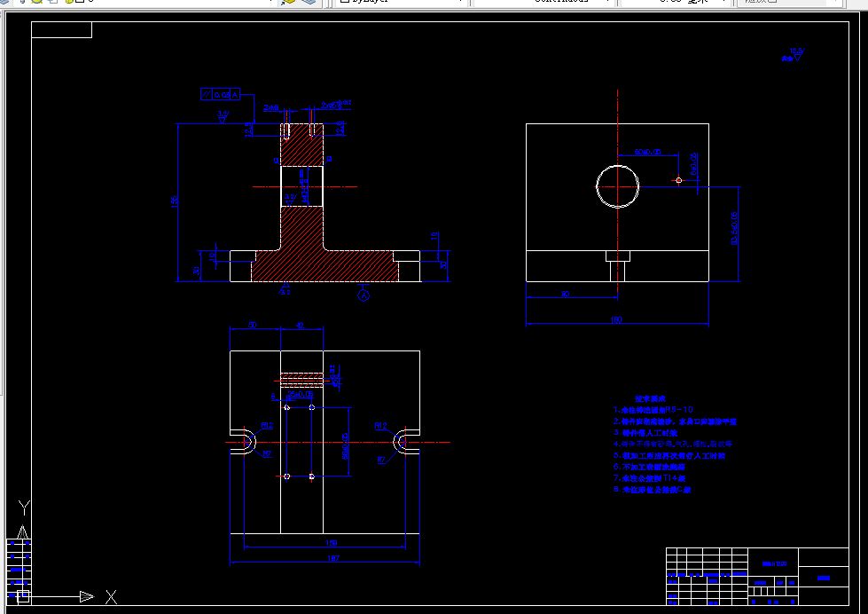868x614 pixels.
Task: Select technical requirement line number 4
Action: point(673,444)
